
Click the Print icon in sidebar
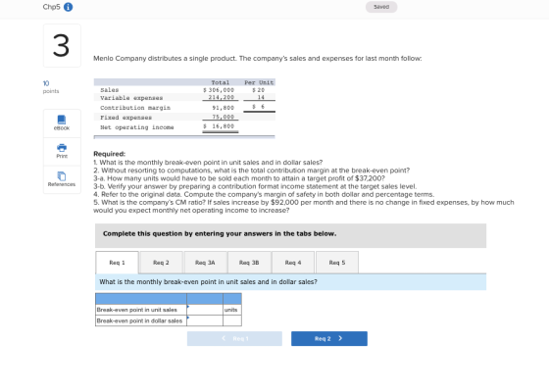click(62, 148)
